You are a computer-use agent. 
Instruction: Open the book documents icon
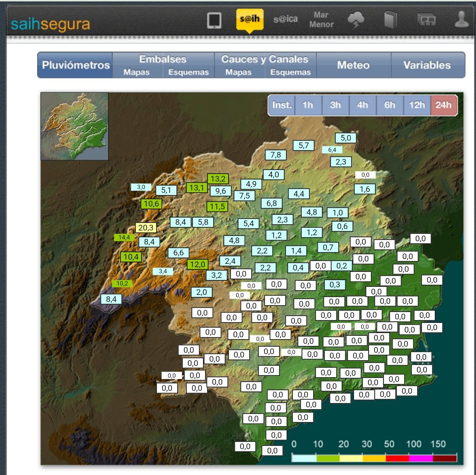[390, 20]
